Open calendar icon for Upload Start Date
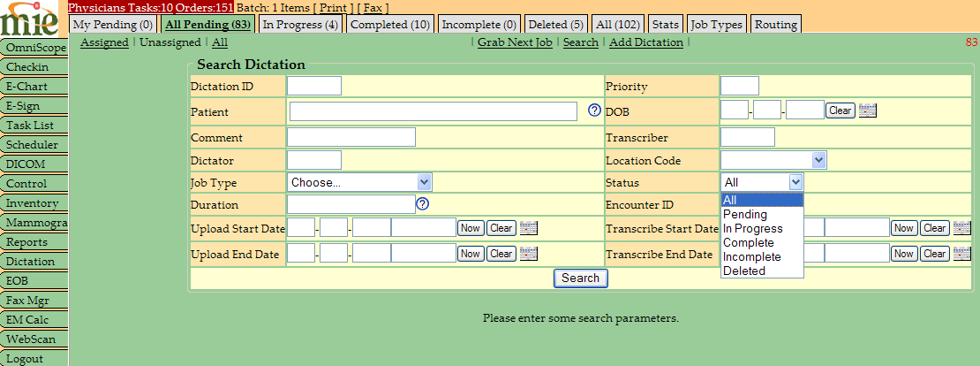 pos(528,228)
